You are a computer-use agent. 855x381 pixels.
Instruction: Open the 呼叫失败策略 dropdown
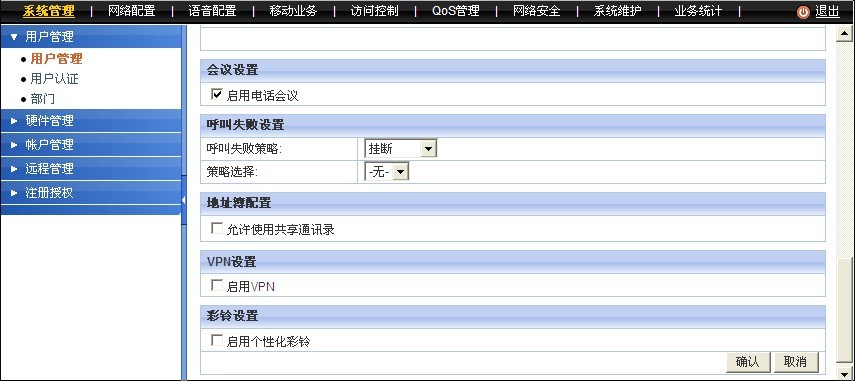click(400, 148)
